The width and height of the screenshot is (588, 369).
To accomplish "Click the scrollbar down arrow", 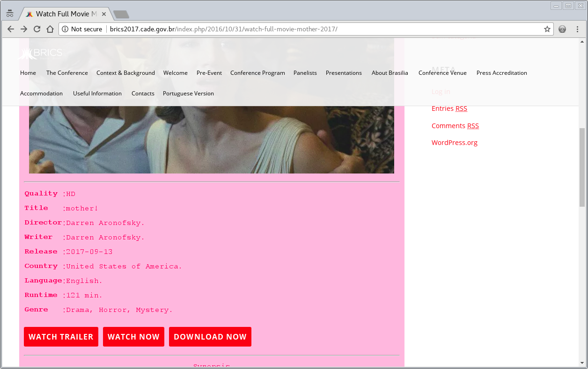I will (582, 363).
